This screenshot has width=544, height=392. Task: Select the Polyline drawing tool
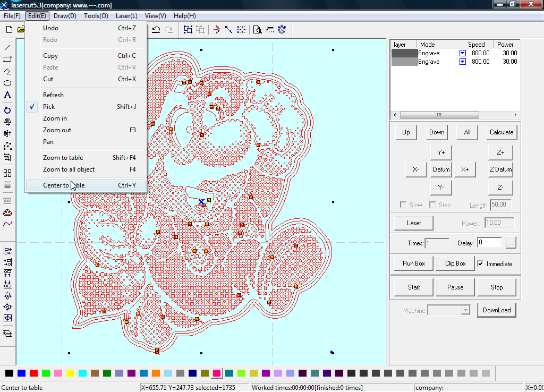[x=7, y=71]
